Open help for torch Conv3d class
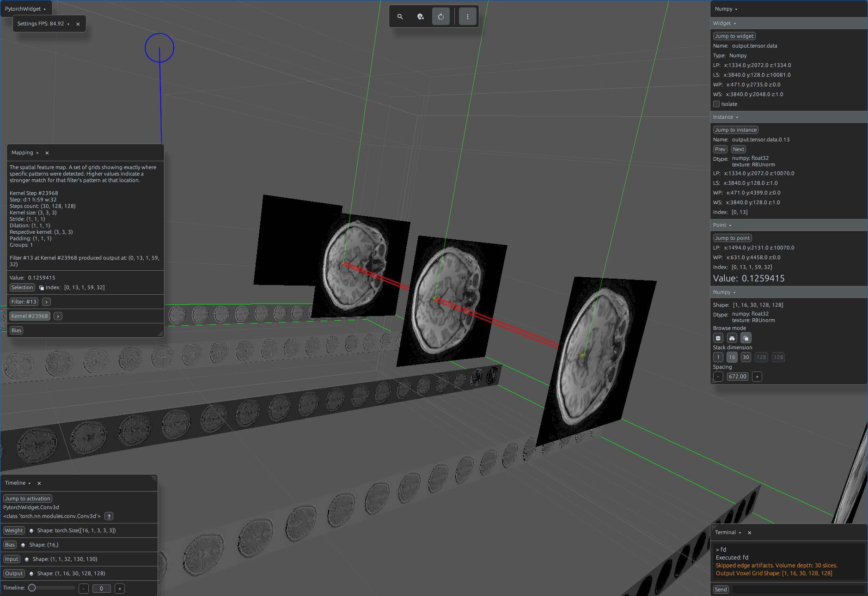 109,517
